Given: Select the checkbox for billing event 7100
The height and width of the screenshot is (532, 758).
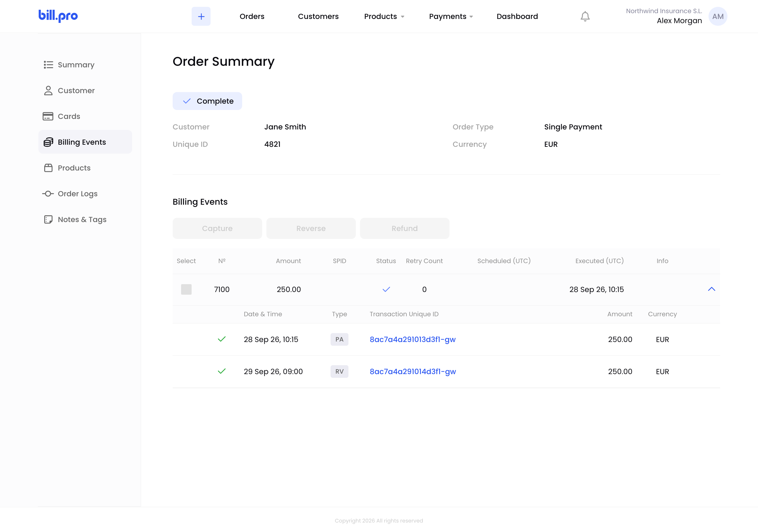Looking at the screenshot, I should pyautogui.click(x=186, y=289).
